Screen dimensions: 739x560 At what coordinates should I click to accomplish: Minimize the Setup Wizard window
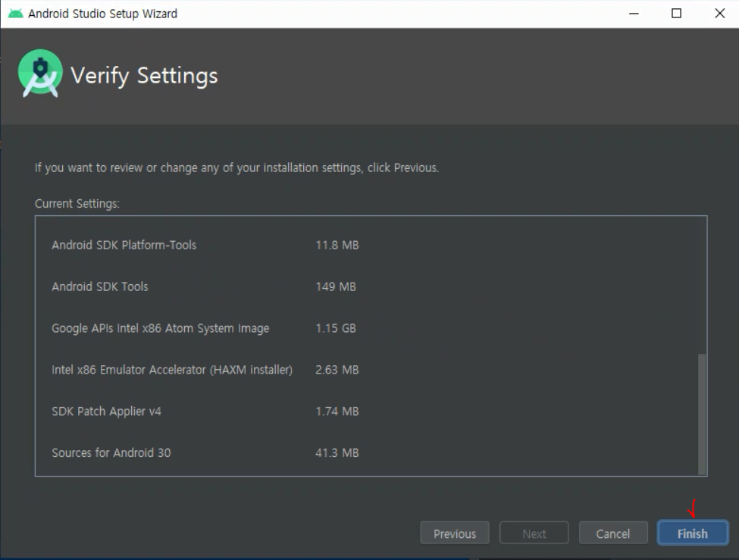tap(634, 13)
